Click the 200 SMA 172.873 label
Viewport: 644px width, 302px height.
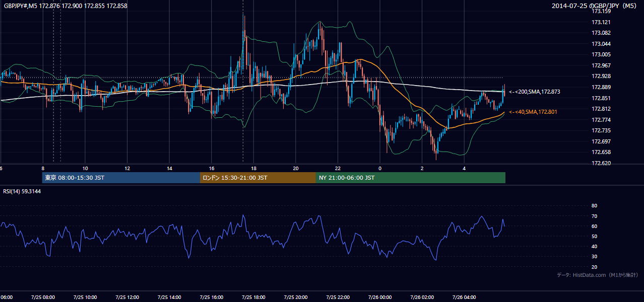535,92
